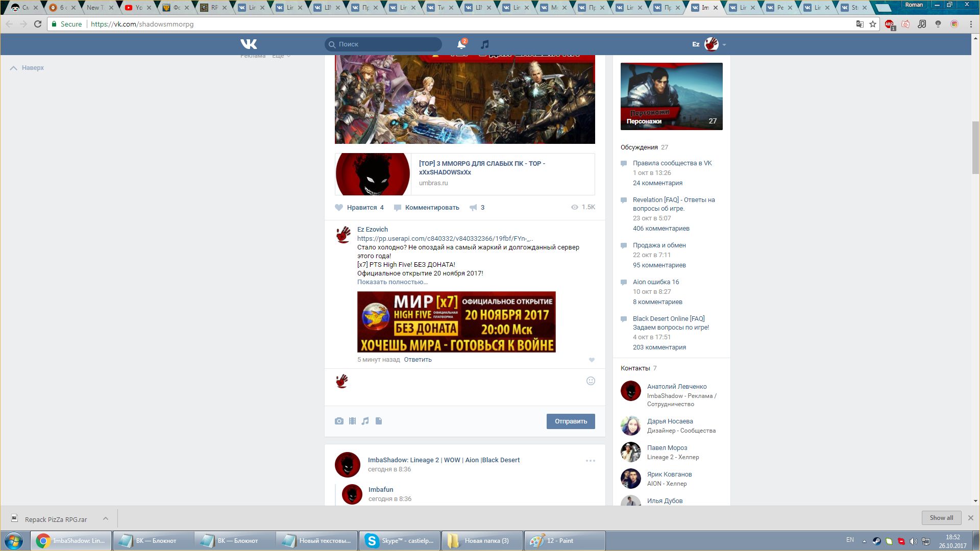980x551 pixels.
Task: Attach a photo via the camera icon
Action: pyautogui.click(x=339, y=421)
